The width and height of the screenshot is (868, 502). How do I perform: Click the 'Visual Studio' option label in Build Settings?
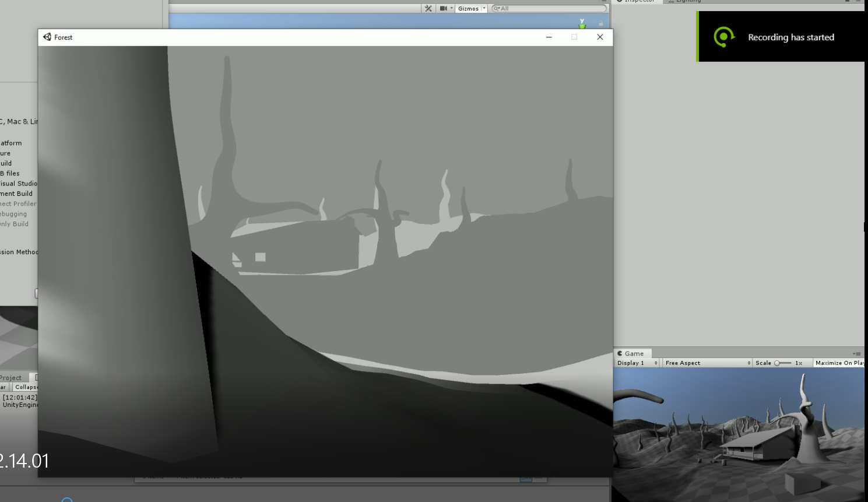19,184
